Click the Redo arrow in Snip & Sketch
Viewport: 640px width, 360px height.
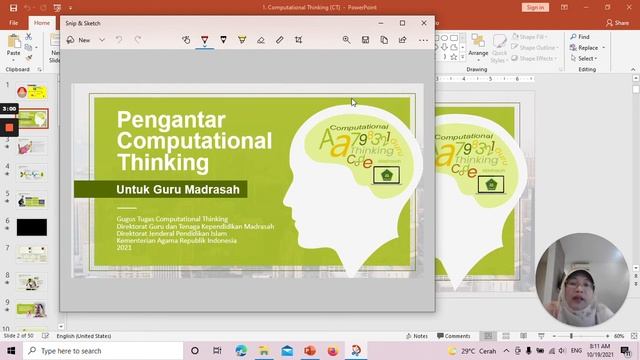coord(138,40)
